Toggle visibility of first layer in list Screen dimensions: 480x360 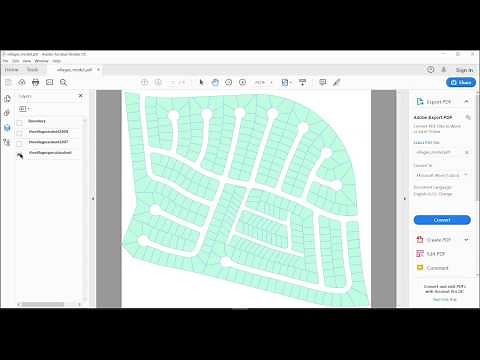[x=19, y=123]
